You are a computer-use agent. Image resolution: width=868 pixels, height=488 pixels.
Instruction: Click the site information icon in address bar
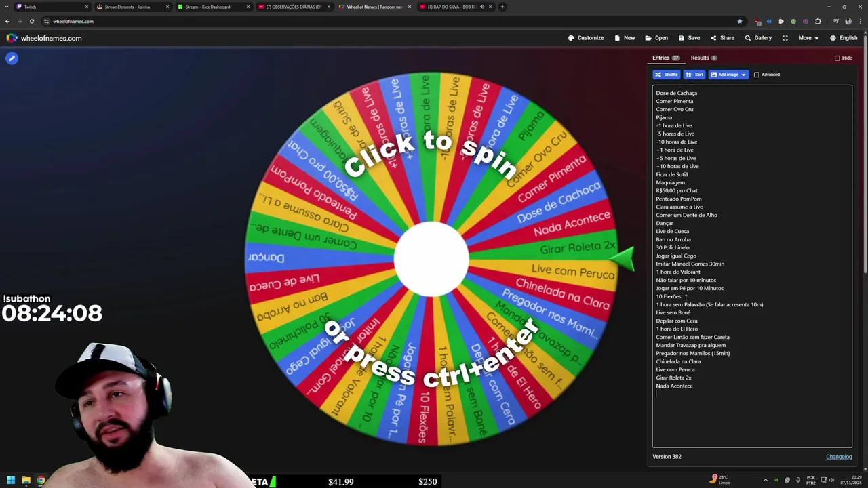[x=46, y=21]
